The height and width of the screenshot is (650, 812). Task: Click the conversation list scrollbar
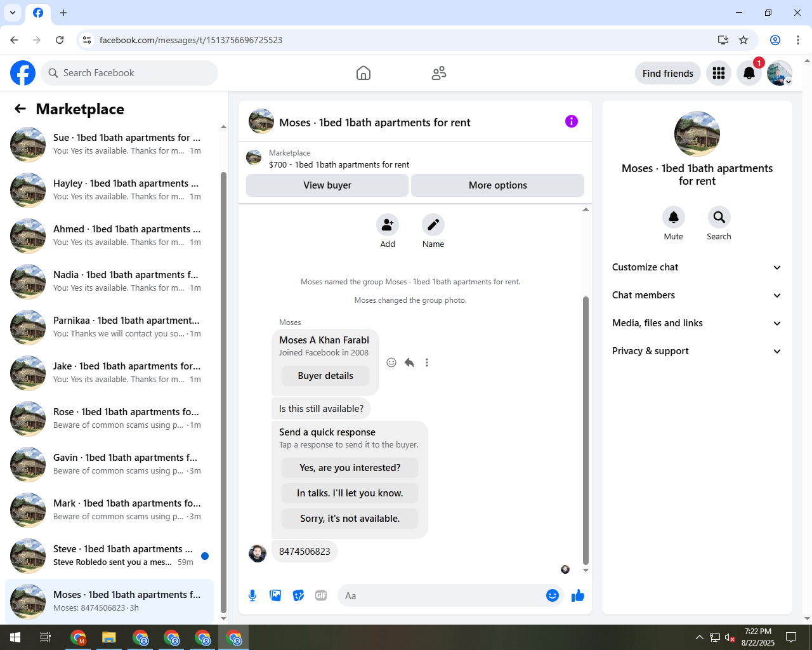pyautogui.click(x=223, y=394)
